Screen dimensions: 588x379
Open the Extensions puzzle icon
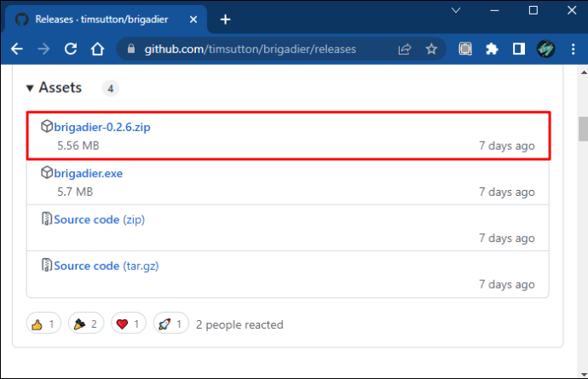point(492,49)
